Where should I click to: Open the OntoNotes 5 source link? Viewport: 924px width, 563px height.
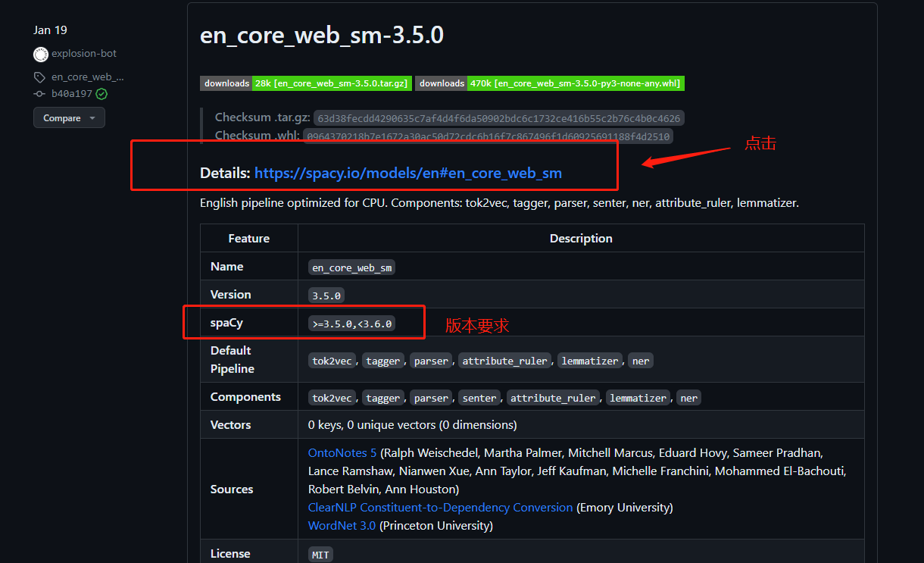pos(342,452)
